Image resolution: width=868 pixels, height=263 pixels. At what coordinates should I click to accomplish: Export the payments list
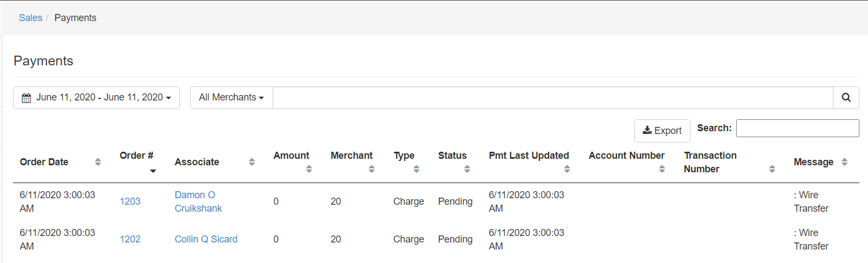662,131
